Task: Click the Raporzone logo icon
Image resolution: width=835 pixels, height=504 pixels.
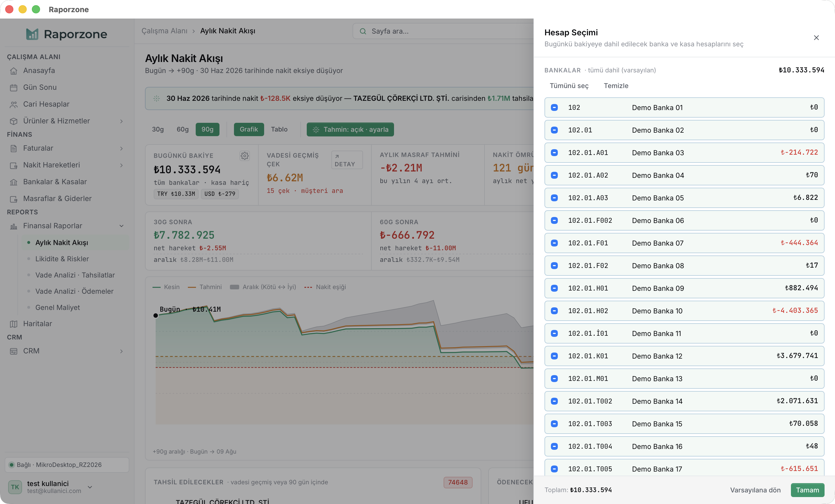Action: coord(32,34)
